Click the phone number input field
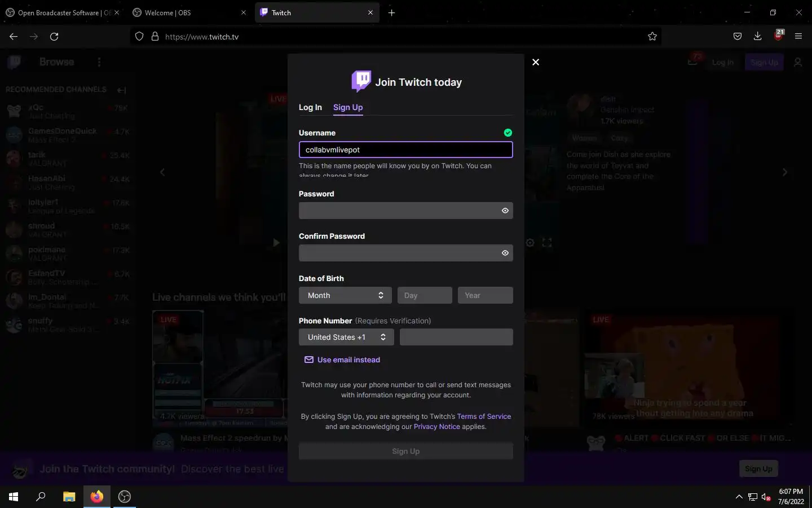This screenshot has height=508, width=812. (x=456, y=337)
